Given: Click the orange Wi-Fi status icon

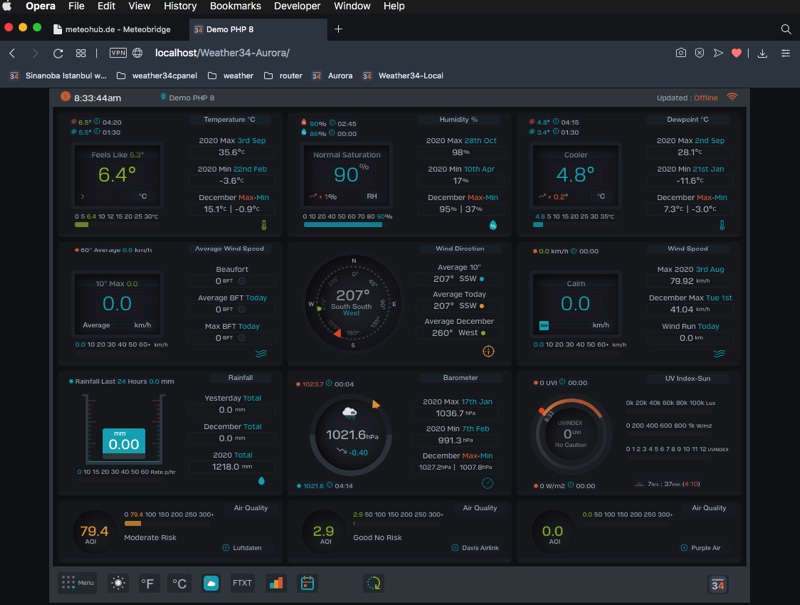Looking at the screenshot, I should pyautogui.click(x=732, y=97).
